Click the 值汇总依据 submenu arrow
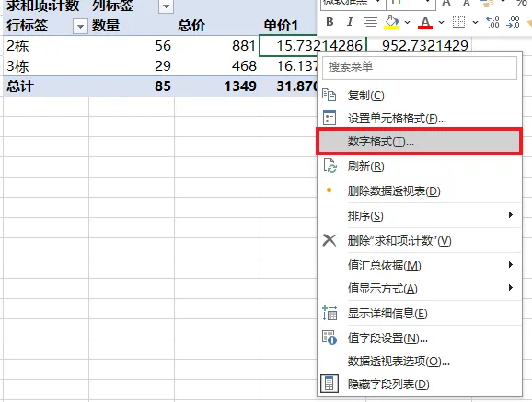532x402 pixels. (511, 265)
